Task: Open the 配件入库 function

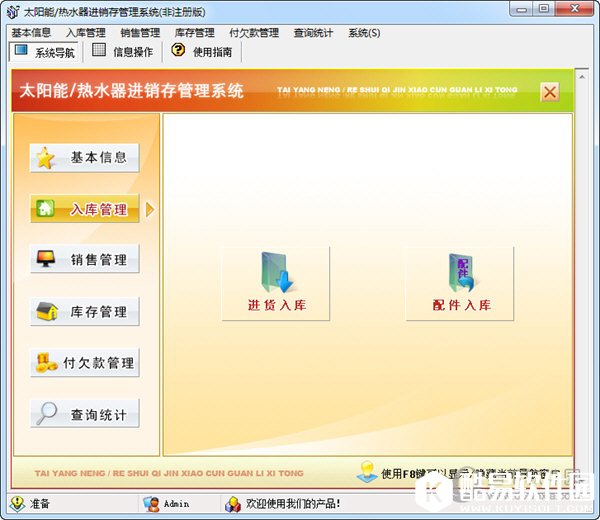Action: tap(460, 284)
